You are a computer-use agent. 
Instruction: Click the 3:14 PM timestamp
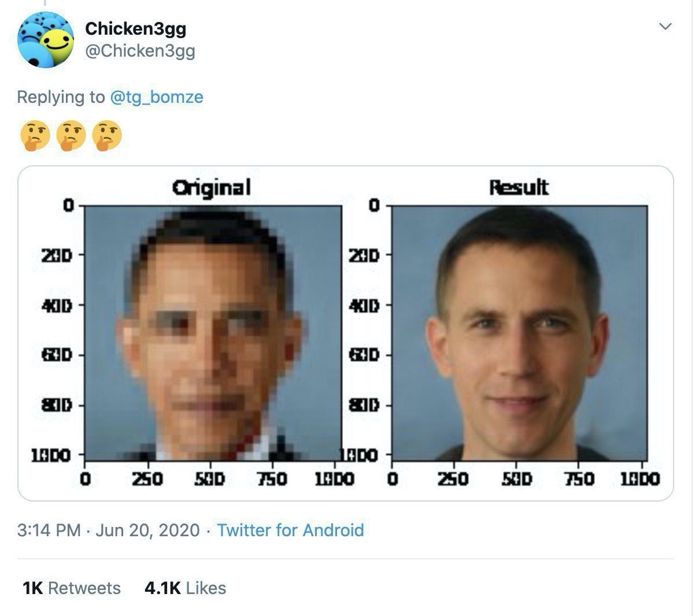[49, 530]
